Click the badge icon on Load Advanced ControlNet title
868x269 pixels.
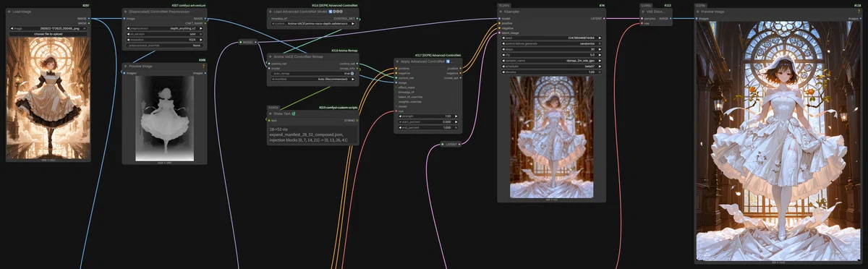click(x=330, y=12)
